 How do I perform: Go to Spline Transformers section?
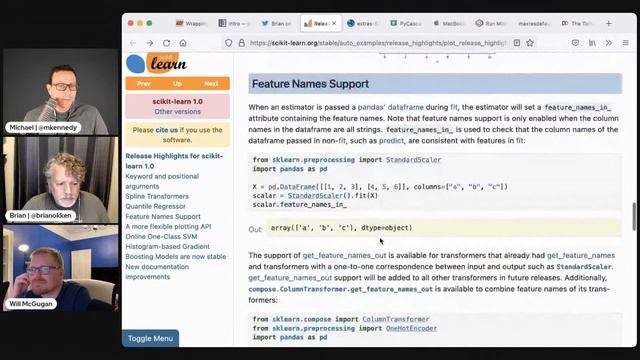pyautogui.click(x=157, y=196)
